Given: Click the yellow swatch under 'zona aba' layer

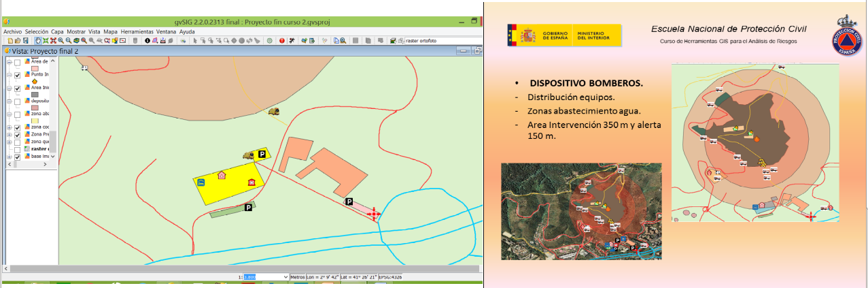Looking at the screenshot, I should coord(35,121).
